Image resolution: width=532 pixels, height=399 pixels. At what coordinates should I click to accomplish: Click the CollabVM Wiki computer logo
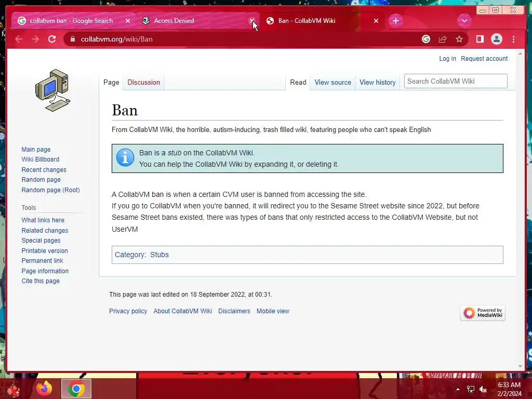coord(52,90)
